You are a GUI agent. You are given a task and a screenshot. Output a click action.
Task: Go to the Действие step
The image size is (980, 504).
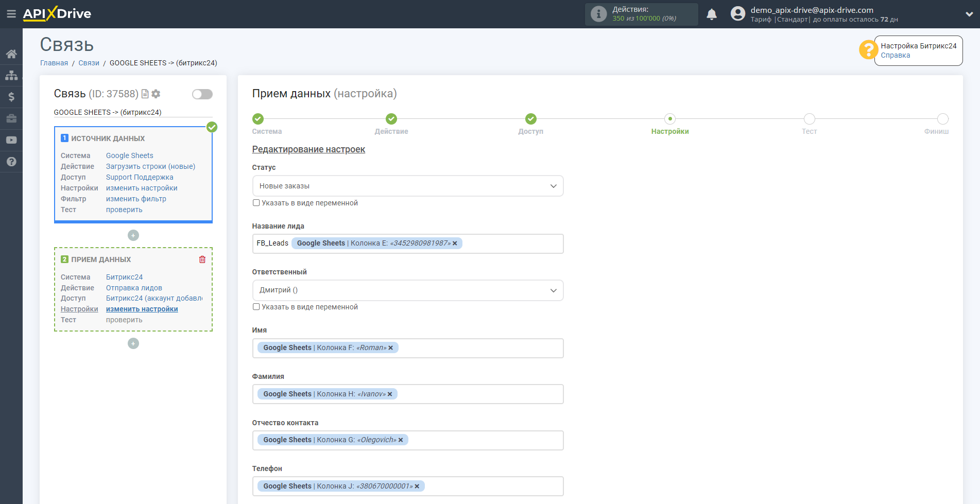[x=391, y=119]
